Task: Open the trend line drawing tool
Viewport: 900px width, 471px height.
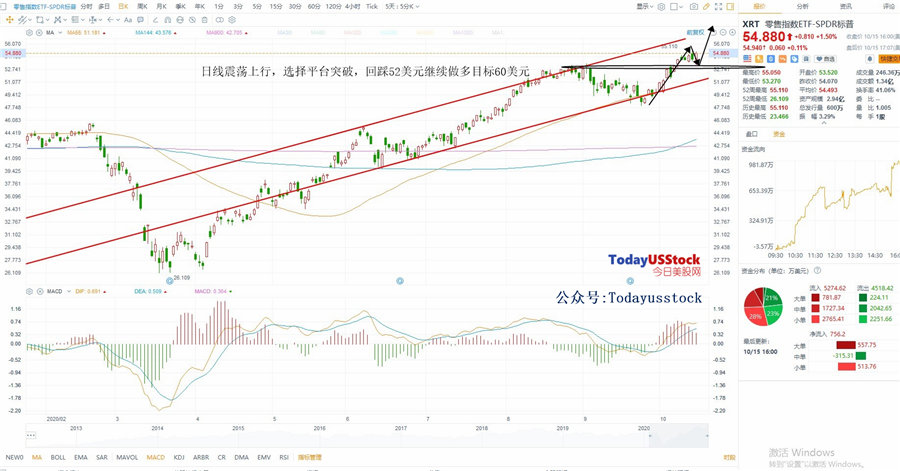Action: point(22,20)
